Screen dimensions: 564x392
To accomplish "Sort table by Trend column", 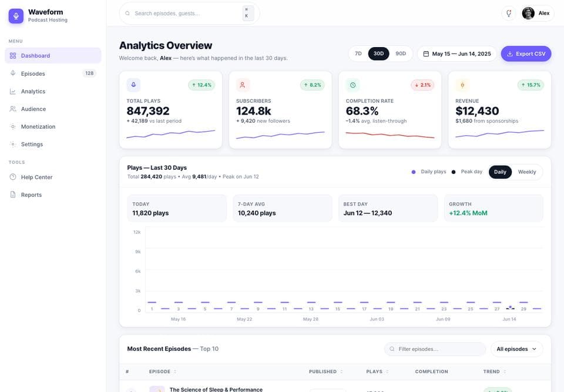I will pyautogui.click(x=495, y=371).
